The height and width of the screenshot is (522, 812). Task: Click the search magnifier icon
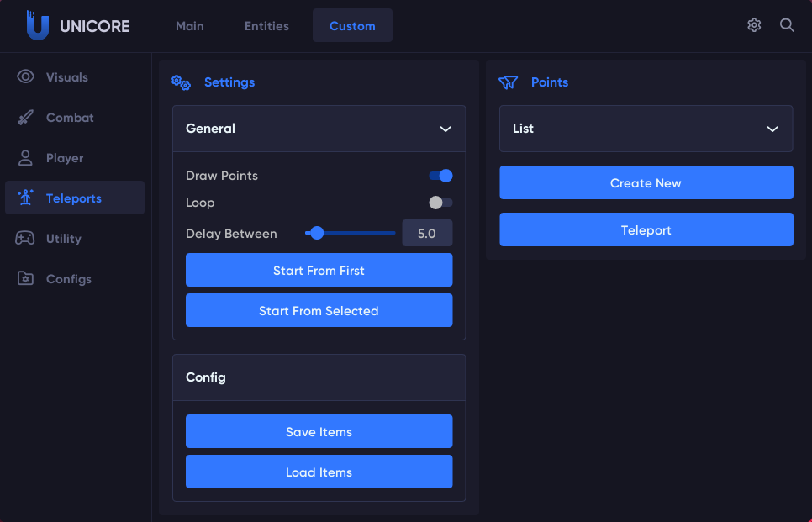coord(787,25)
